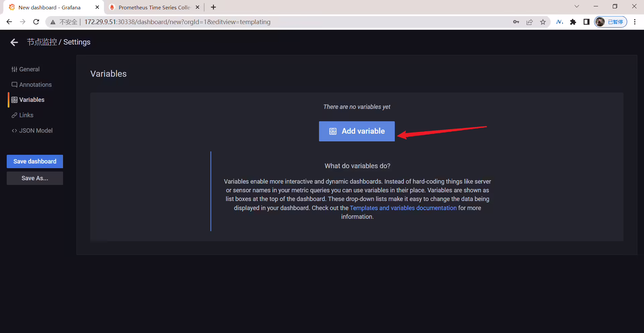
Task: Close the Grafana browser tab
Action: point(97,7)
